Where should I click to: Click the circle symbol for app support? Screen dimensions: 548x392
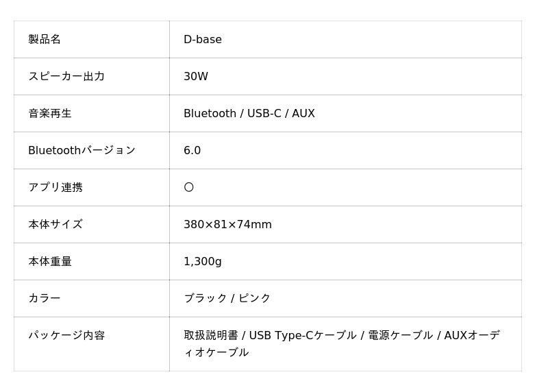tap(189, 187)
